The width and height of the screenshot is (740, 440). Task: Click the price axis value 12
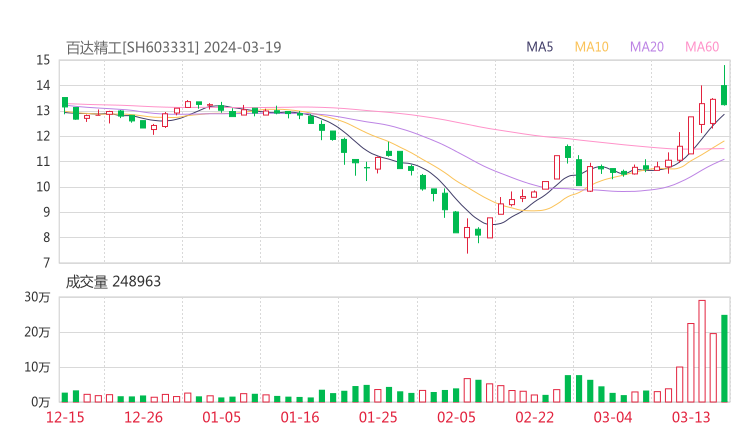43,136
